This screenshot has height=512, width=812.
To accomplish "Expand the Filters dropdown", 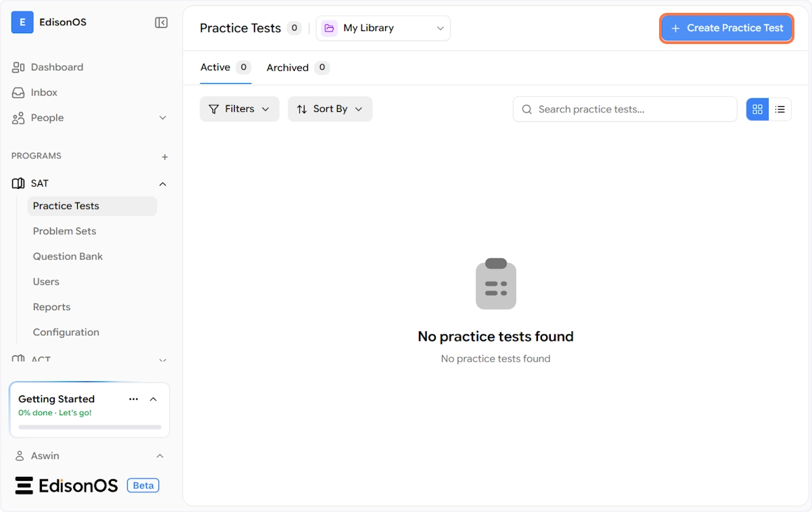I will 240,109.
